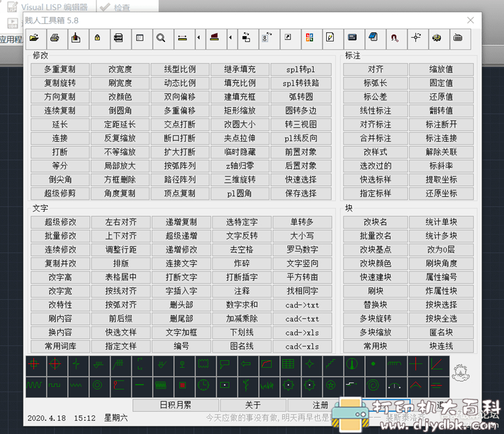Click the crosshair with rotate arrow icon
504x434 pixels.
[418, 38]
